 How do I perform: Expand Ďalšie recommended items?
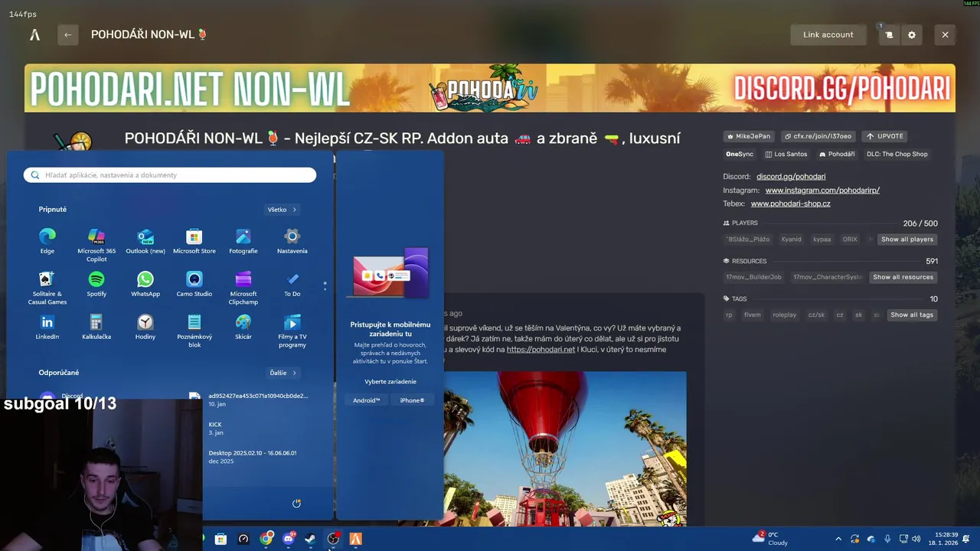point(283,373)
